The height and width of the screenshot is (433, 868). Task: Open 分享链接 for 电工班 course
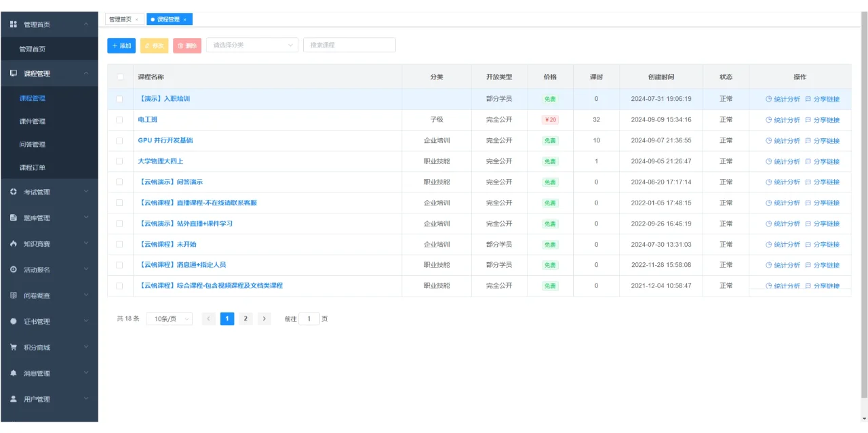pyautogui.click(x=822, y=120)
